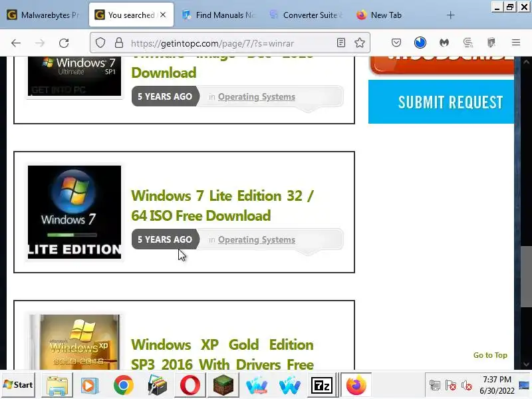Click the forward navigation arrow
Image resolution: width=532 pixels, height=399 pixels.
click(x=40, y=43)
